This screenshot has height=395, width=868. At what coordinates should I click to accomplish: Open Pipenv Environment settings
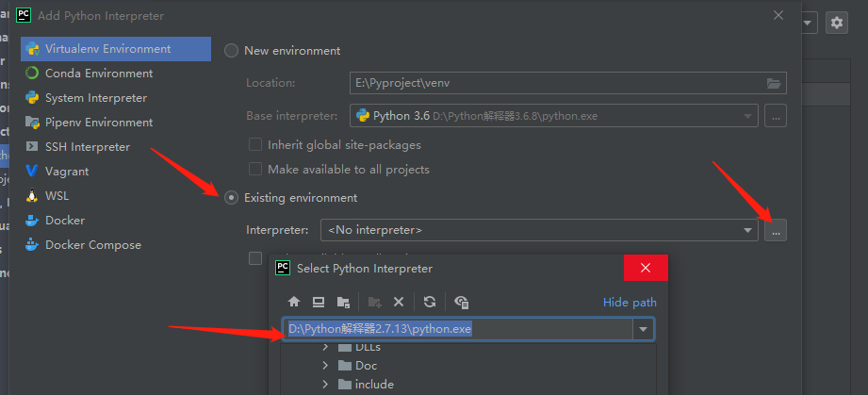(99, 122)
